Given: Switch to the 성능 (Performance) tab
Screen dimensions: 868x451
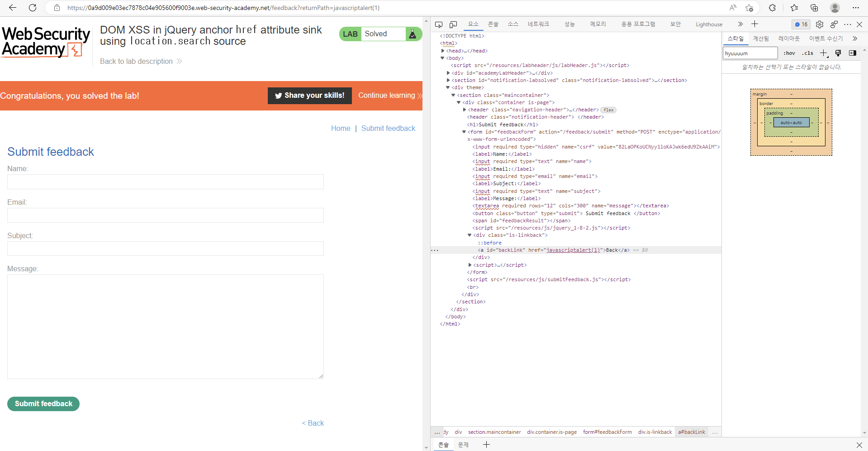Looking at the screenshot, I should pyautogui.click(x=569, y=24).
